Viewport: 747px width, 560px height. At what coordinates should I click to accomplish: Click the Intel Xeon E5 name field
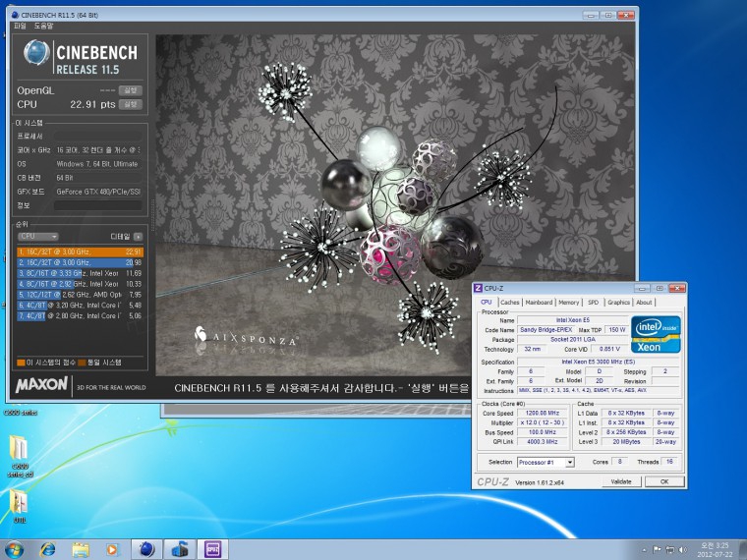[573, 320]
